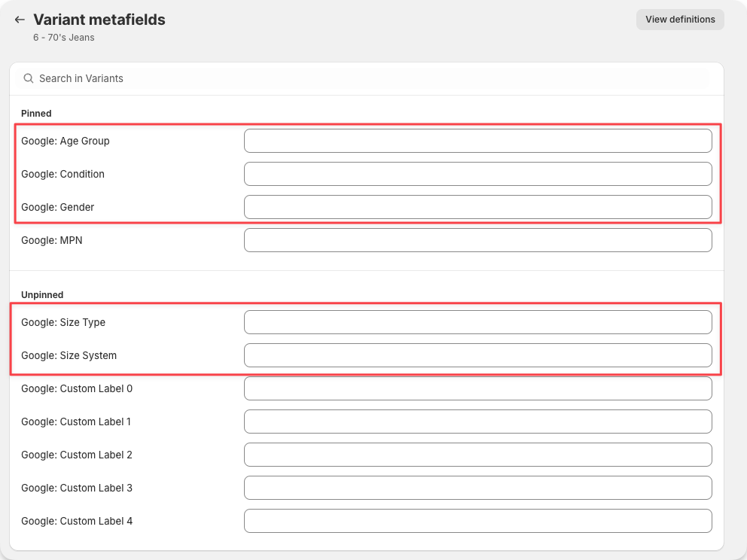Click into Google: Custom Label 3 field

[x=477, y=488]
